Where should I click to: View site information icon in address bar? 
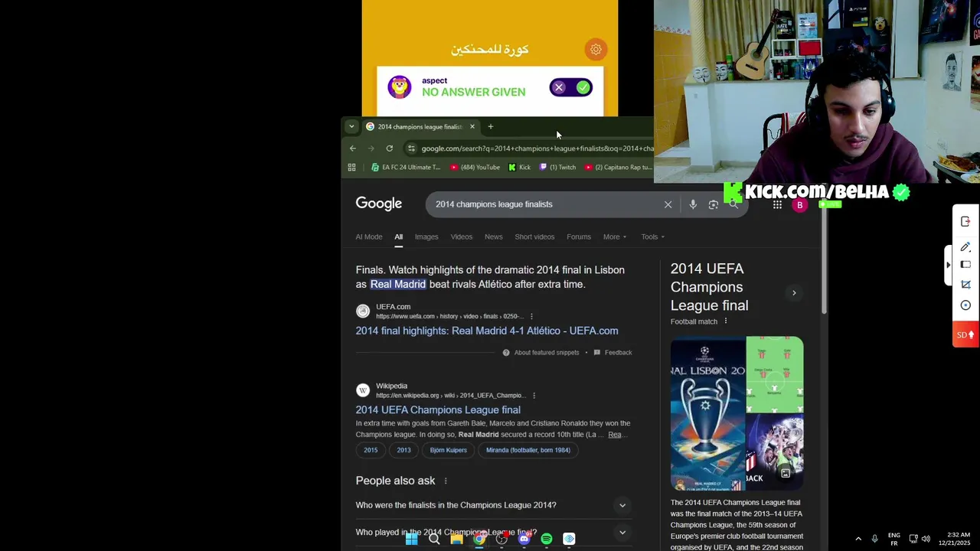point(411,148)
